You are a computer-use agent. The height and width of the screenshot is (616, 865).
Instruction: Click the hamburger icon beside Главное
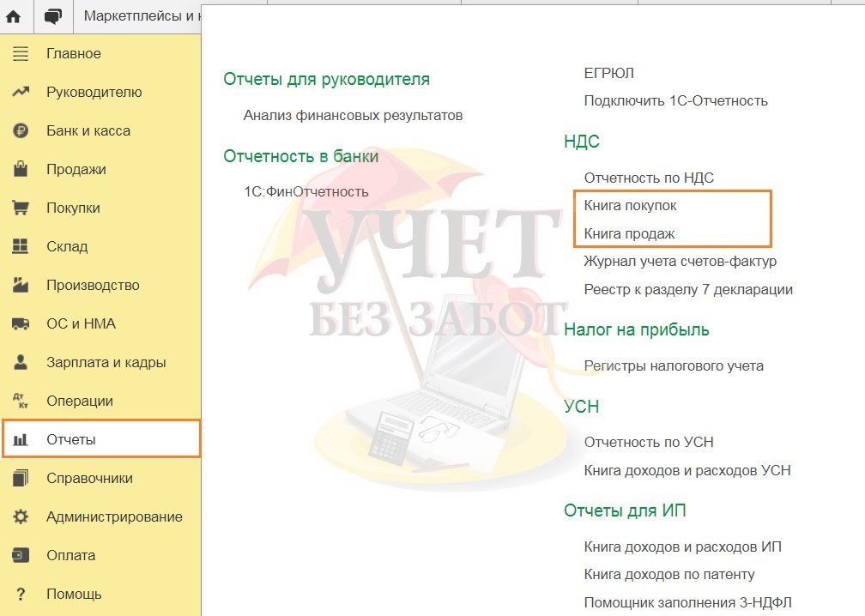[x=21, y=53]
